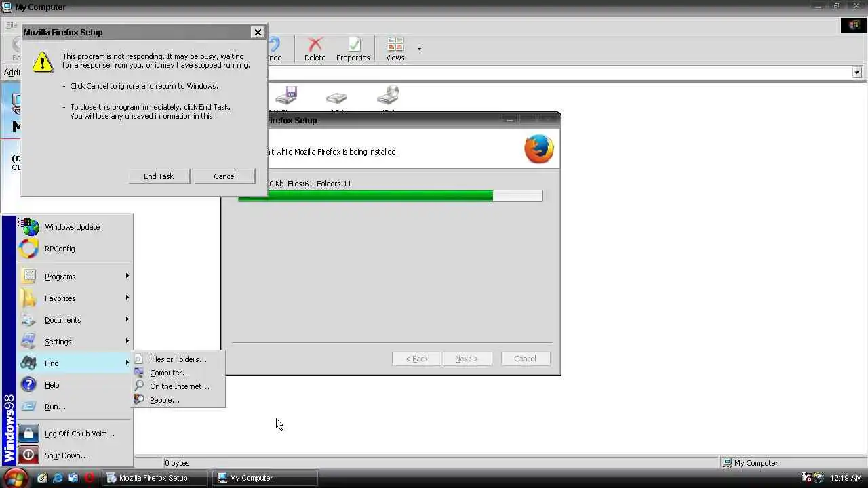The image size is (868, 488).
Task: Select Find in the Start menu
Action: click(75, 363)
